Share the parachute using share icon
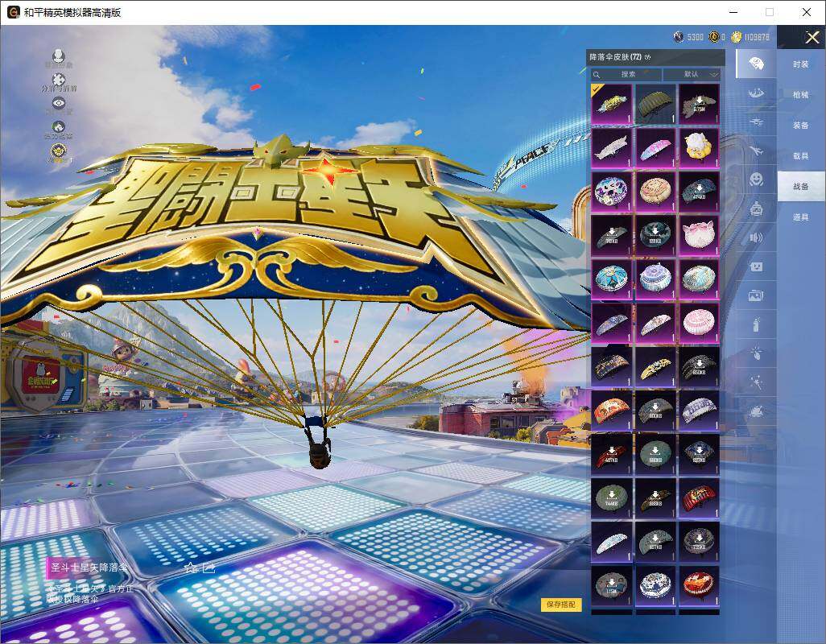This screenshot has width=826, height=644. (x=209, y=568)
